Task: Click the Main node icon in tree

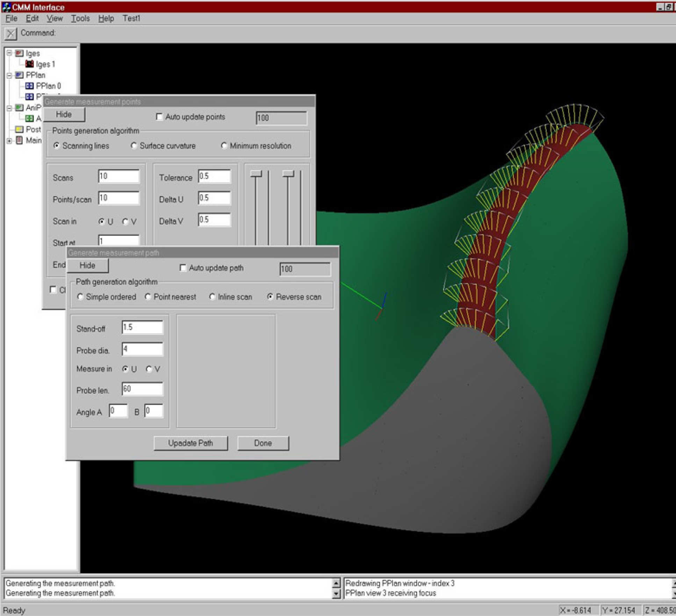Action: [19, 140]
